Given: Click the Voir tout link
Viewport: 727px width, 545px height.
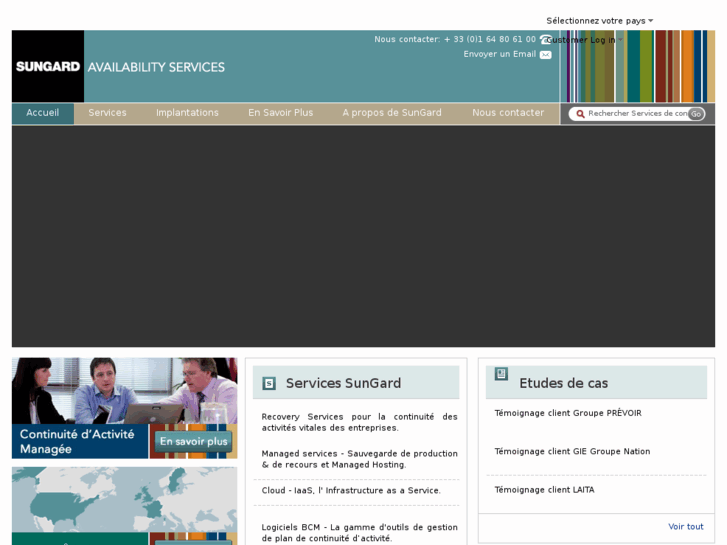Looking at the screenshot, I should click(x=685, y=526).
